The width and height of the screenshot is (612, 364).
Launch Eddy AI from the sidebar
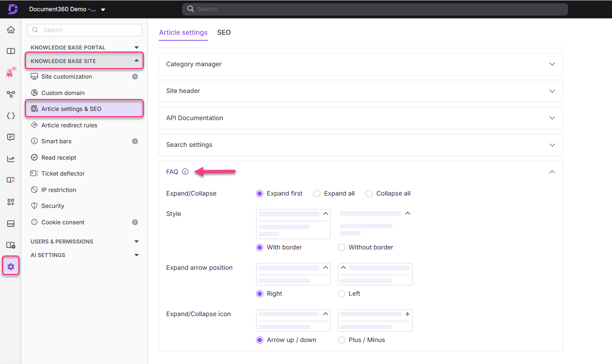coord(11,72)
